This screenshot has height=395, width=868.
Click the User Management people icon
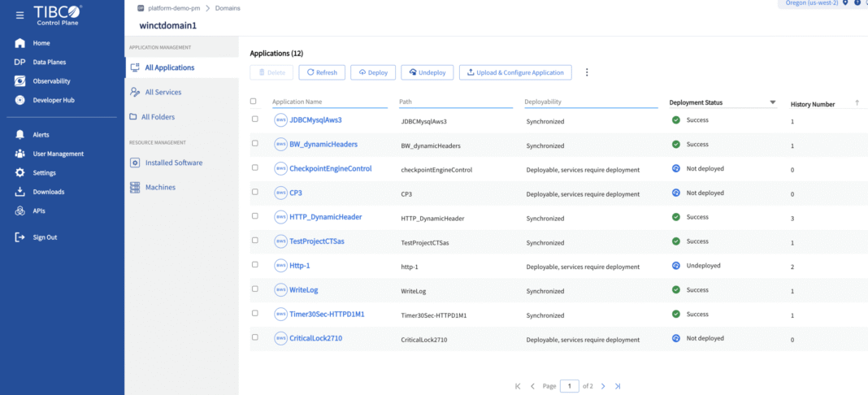(x=20, y=154)
